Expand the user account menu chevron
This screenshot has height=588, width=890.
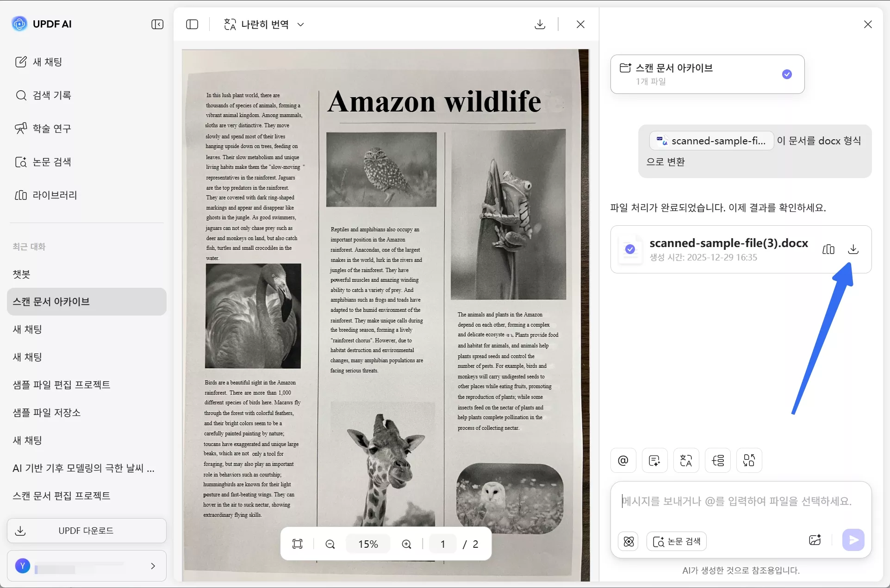(x=153, y=566)
